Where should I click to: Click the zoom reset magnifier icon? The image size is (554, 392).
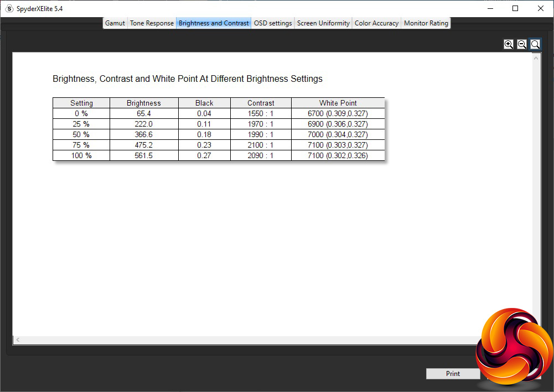coord(535,44)
